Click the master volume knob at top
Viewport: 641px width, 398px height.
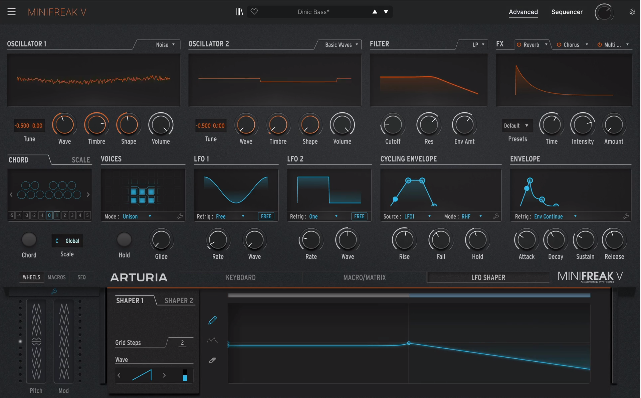604,12
